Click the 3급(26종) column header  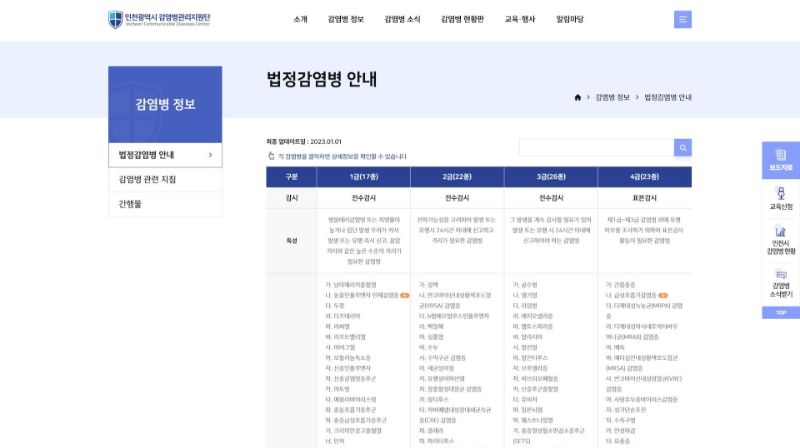pos(551,177)
